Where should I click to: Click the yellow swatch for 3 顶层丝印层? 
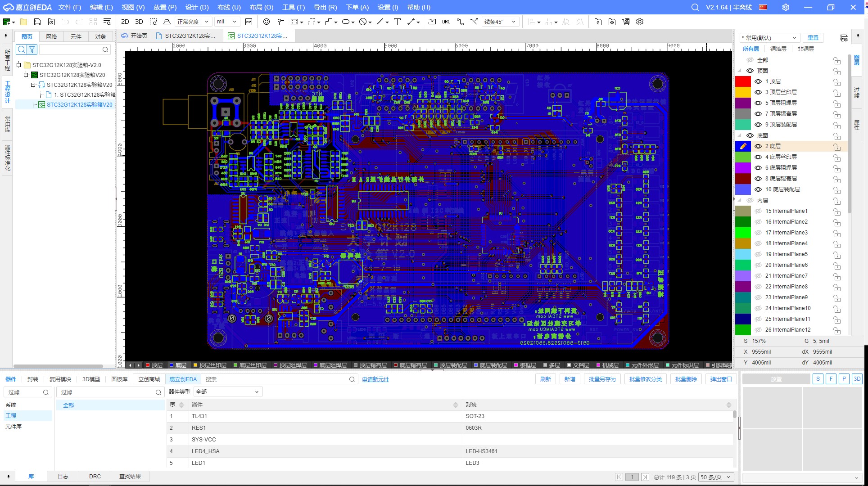click(743, 92)
